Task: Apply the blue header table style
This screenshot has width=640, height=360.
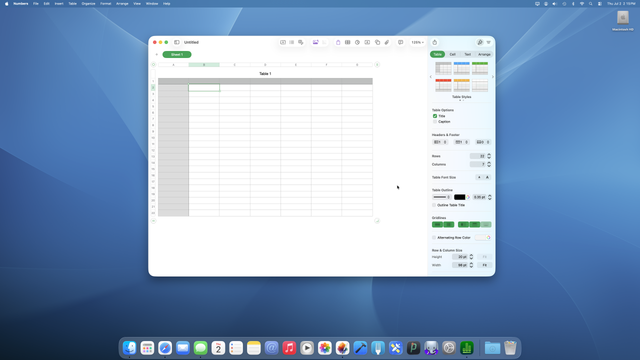Action: click(462, 68)
